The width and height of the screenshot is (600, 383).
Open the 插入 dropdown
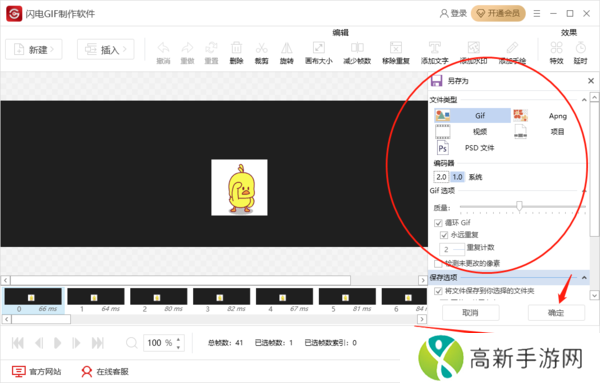tap(106, 49)
